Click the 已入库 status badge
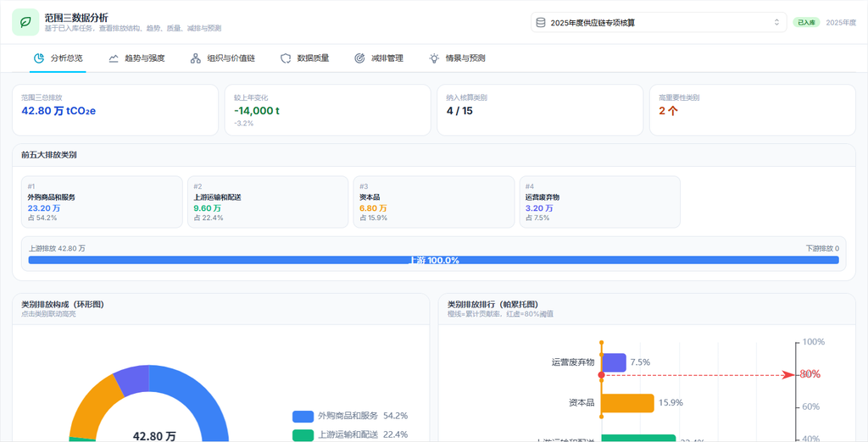Image resolution: width=868 pixels, height=442 pixels. tap(806, 23)
